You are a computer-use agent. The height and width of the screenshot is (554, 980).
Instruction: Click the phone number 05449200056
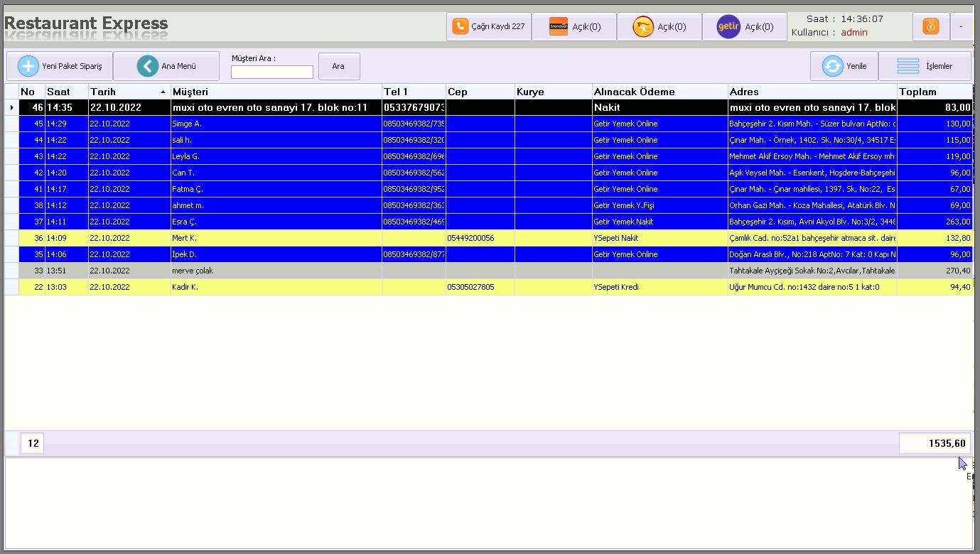tap(470, 238)
